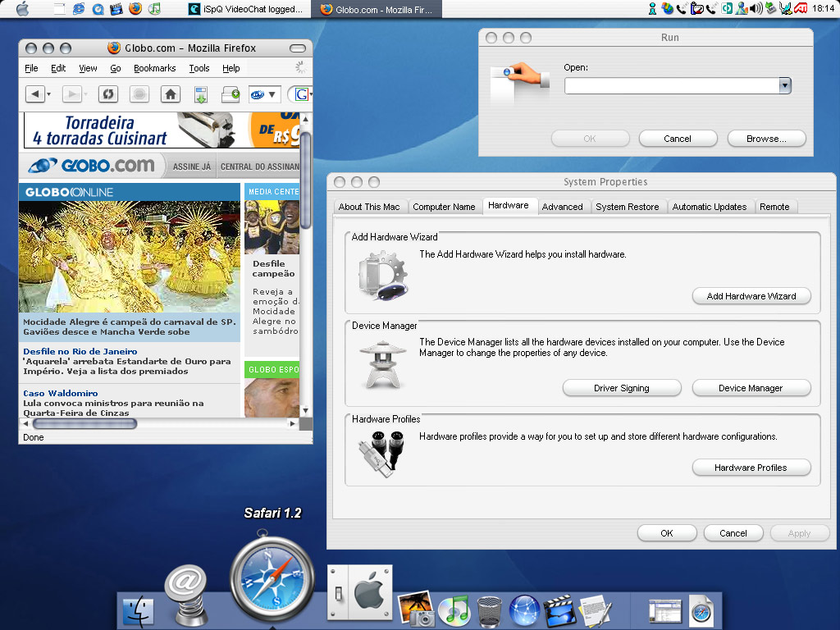Screen dimensions: 840x630
Task: Open the Run dialog's Open dropdown
Action: pyautogui.click(x=785, y=85)
